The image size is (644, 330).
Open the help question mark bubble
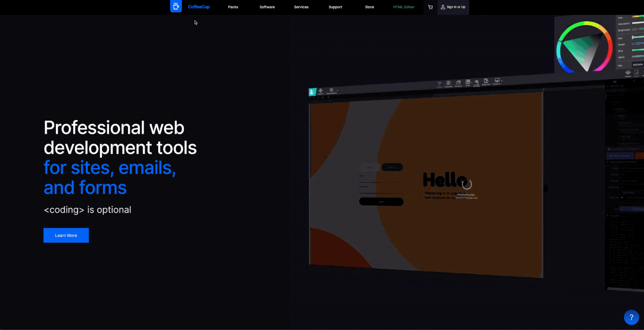[x=631, y=317]
